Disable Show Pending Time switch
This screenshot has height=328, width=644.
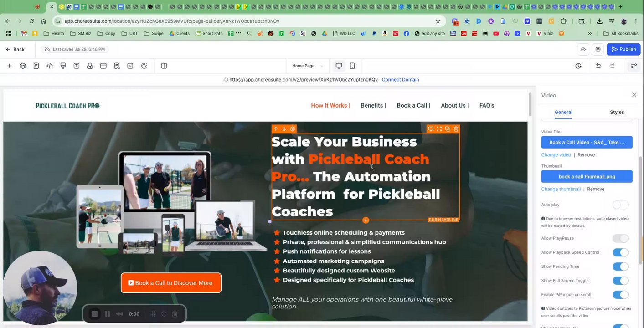(620, 266)
